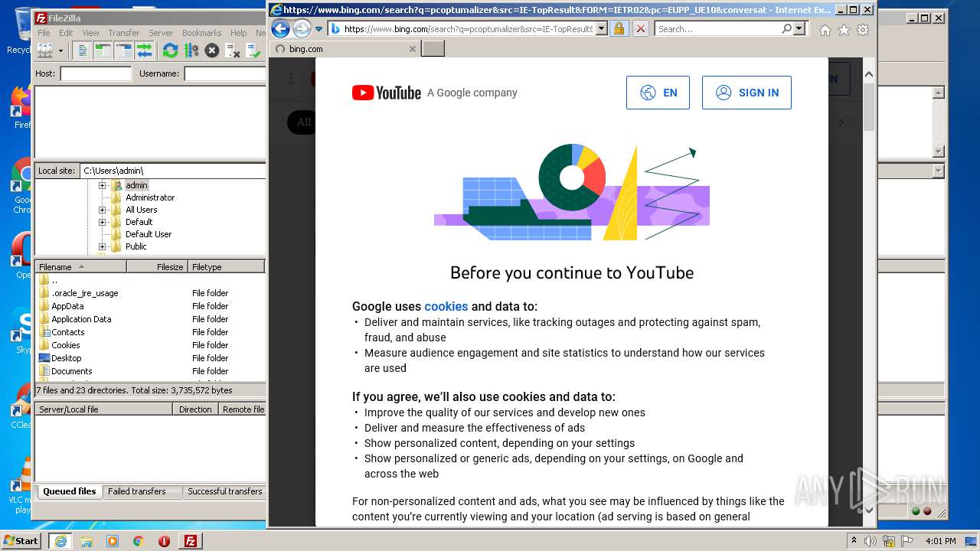Click the search magnifier icon in IE
This screenshot has height=551, width=980.
point(787,28)
